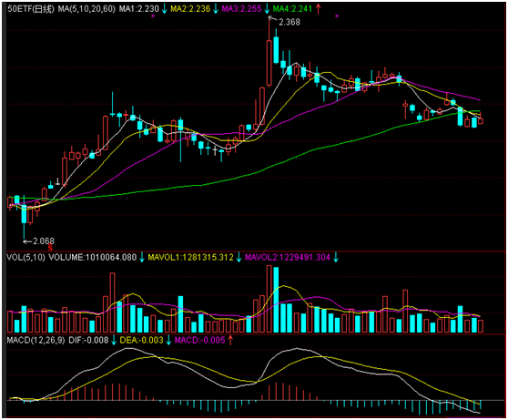This screenshot has width=508, height=420.
Task: Click the tallest red volume bar
Action: 269,299
